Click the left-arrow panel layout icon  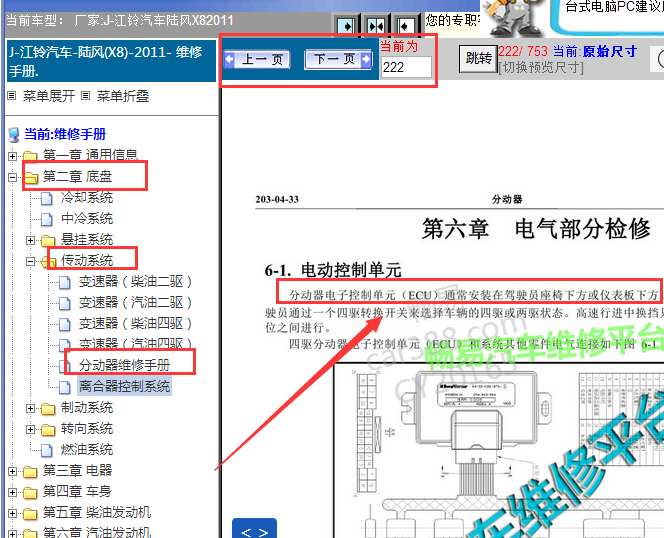(405, 26)
